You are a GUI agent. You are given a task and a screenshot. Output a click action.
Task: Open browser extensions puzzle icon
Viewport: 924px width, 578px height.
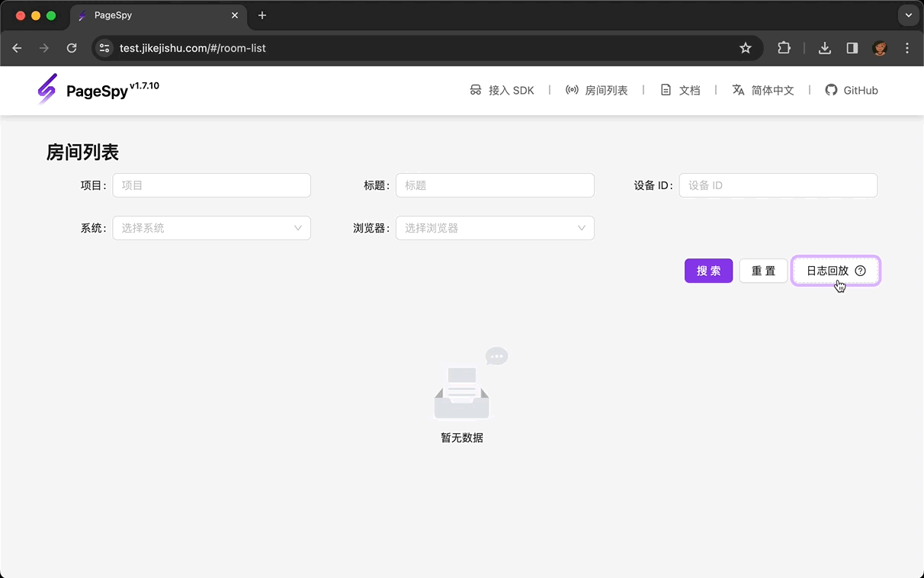784,47
